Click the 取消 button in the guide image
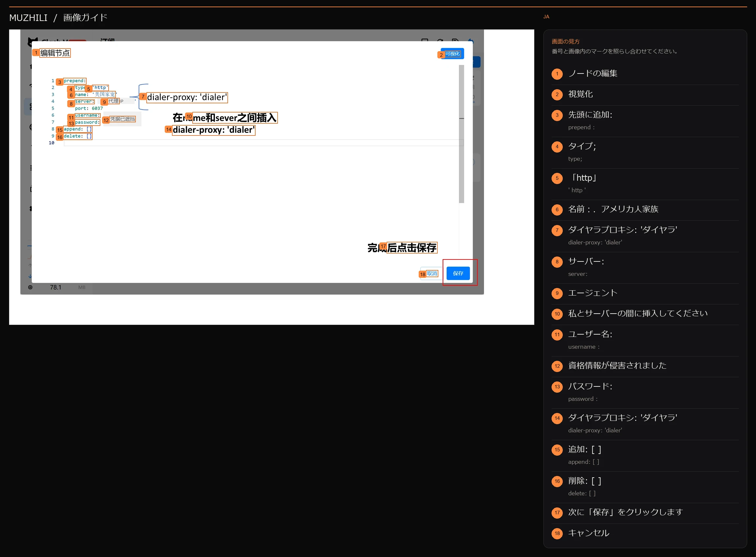 point(432,274)
